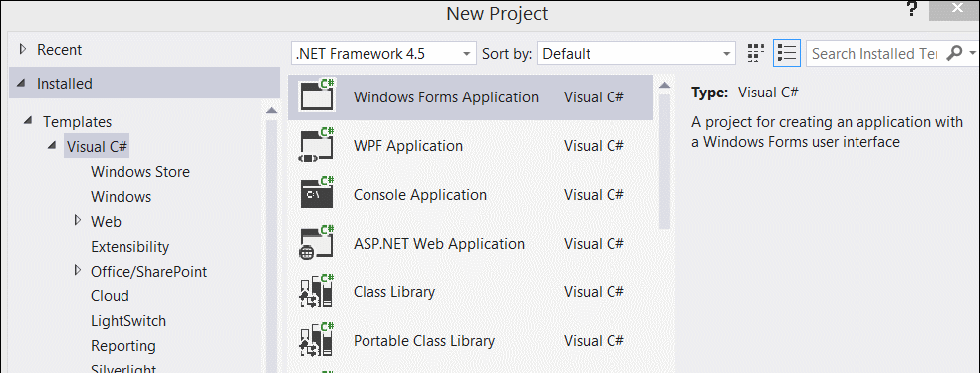
Task: Select the Class Library template name
Action: coord(393,291)
